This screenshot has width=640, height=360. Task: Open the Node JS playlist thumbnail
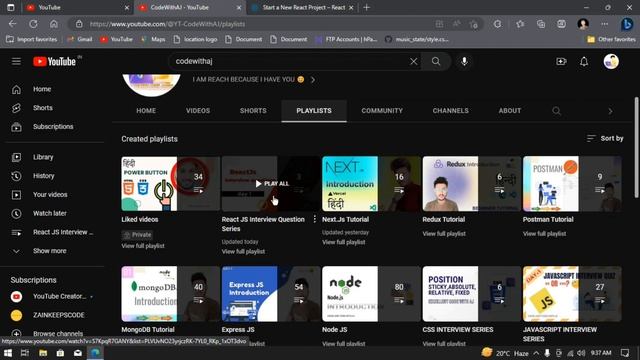point(371,294)
